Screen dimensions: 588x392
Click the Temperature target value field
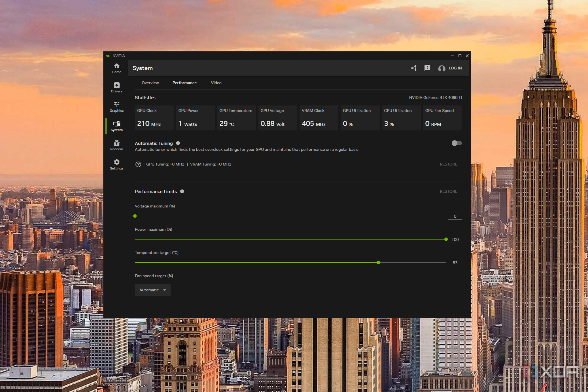coord(455,263)
